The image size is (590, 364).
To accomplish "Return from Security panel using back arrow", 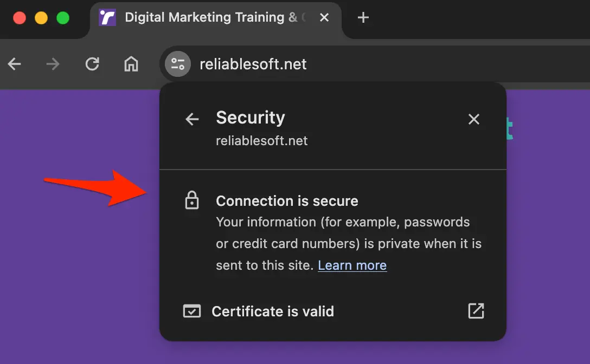I will click(x=192, y=119).
